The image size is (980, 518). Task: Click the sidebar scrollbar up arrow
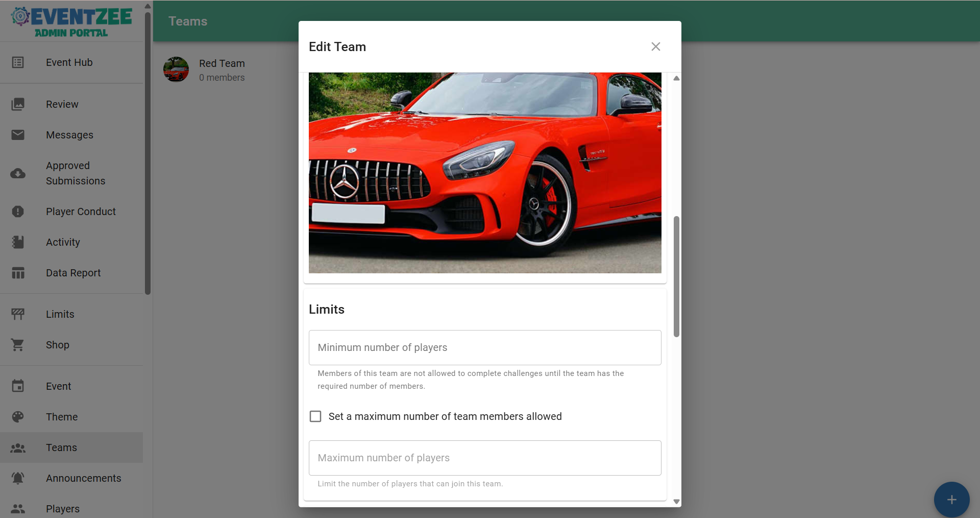point(148,7)
